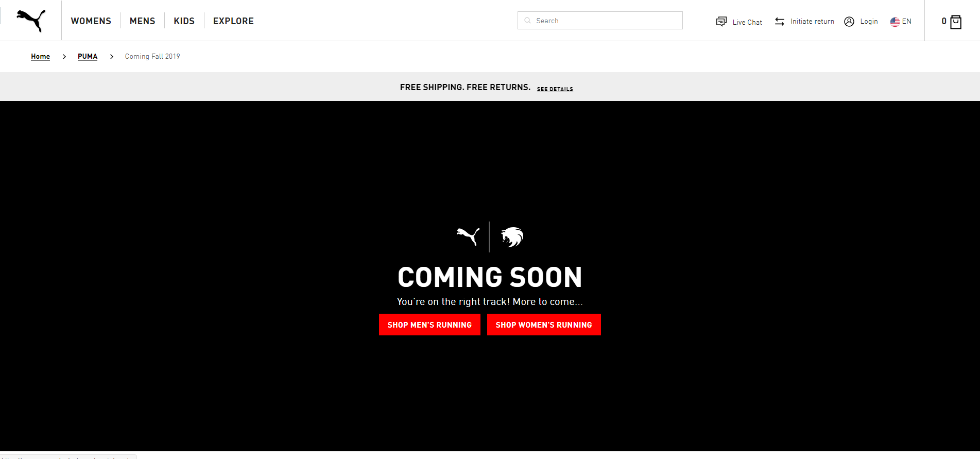Go to Home breadcrumb link
Viewport: 980px width, 459px height.
[40, 57]
